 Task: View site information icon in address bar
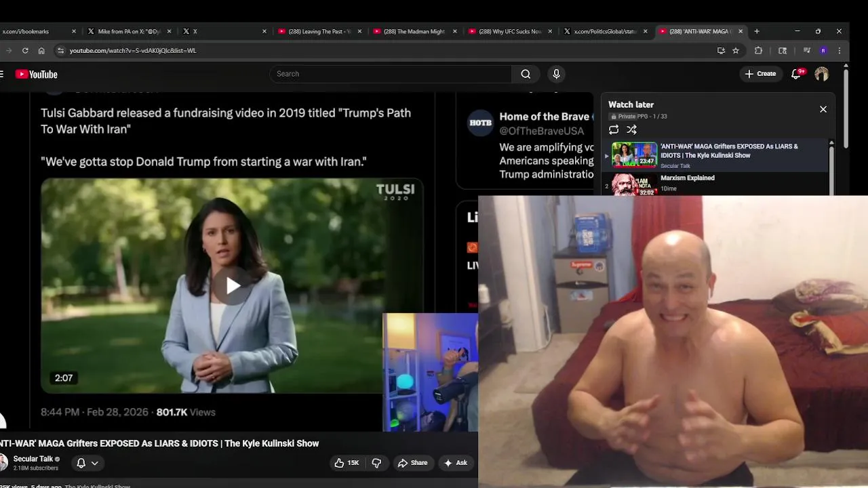[x=60, y=50]
